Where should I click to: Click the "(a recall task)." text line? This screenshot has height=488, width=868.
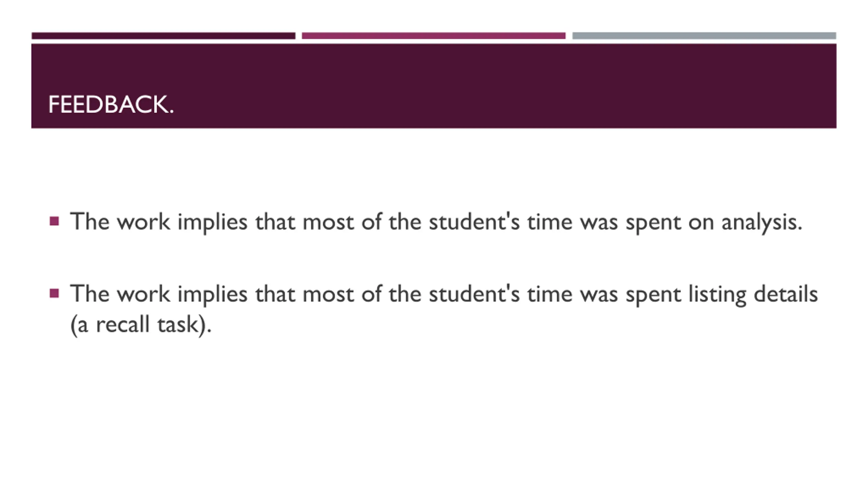click(x=141, y=325)
